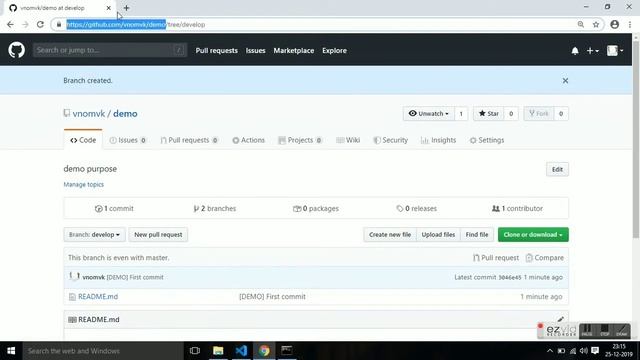Open README.md in the file list
Image resolution: width=640 pixels, height=360 pixels.
click(x=98, y=297)
